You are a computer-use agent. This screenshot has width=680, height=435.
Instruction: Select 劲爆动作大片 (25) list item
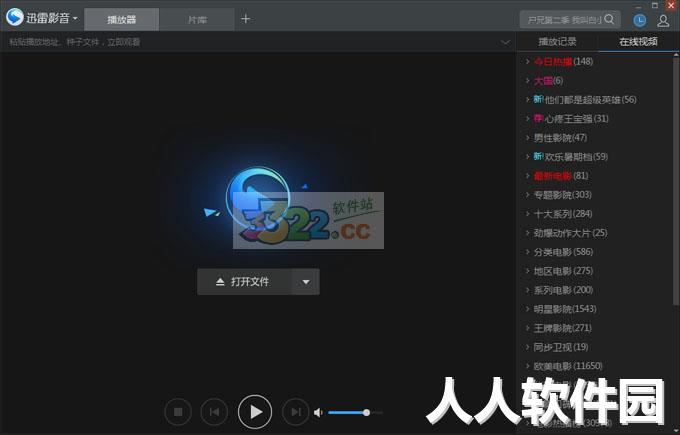570,233
